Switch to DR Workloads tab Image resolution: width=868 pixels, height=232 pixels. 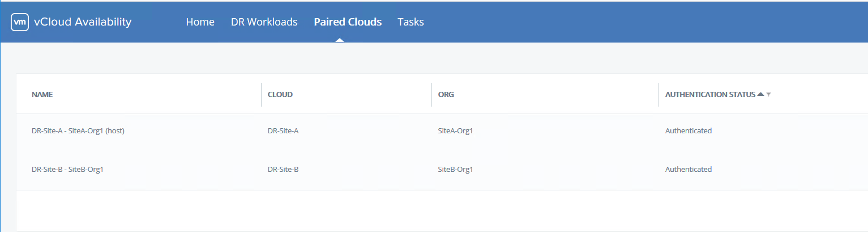[264, 22]
